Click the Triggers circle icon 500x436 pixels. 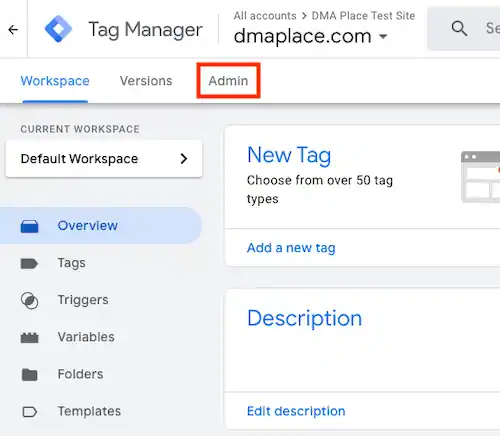(29, 301)
